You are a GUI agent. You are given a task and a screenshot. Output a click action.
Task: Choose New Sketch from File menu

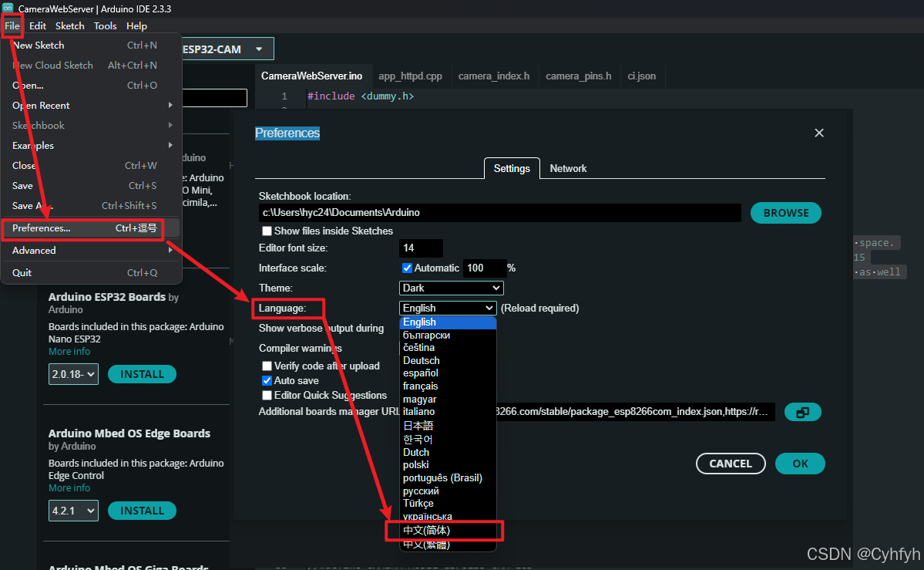[92, 45]
